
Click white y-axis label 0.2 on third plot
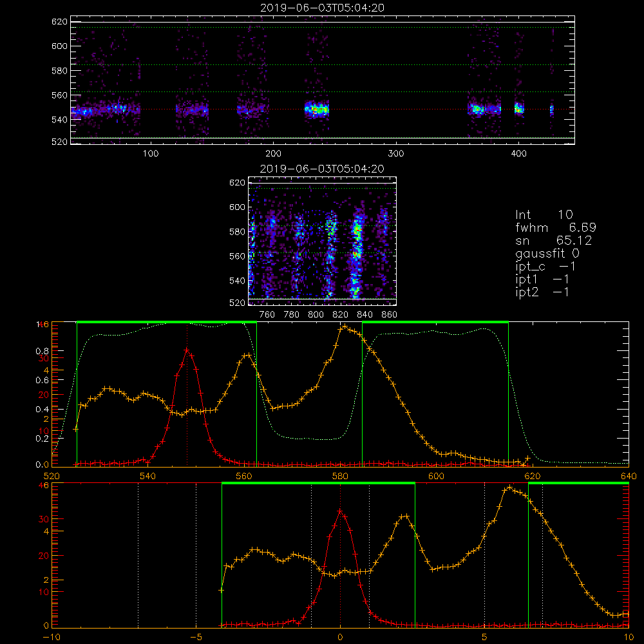(42, 439)
